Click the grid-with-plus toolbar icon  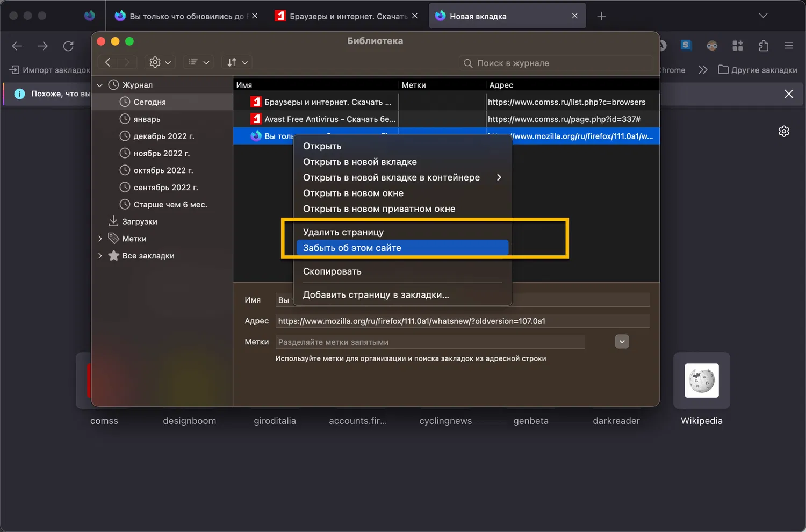coord(738,46)
